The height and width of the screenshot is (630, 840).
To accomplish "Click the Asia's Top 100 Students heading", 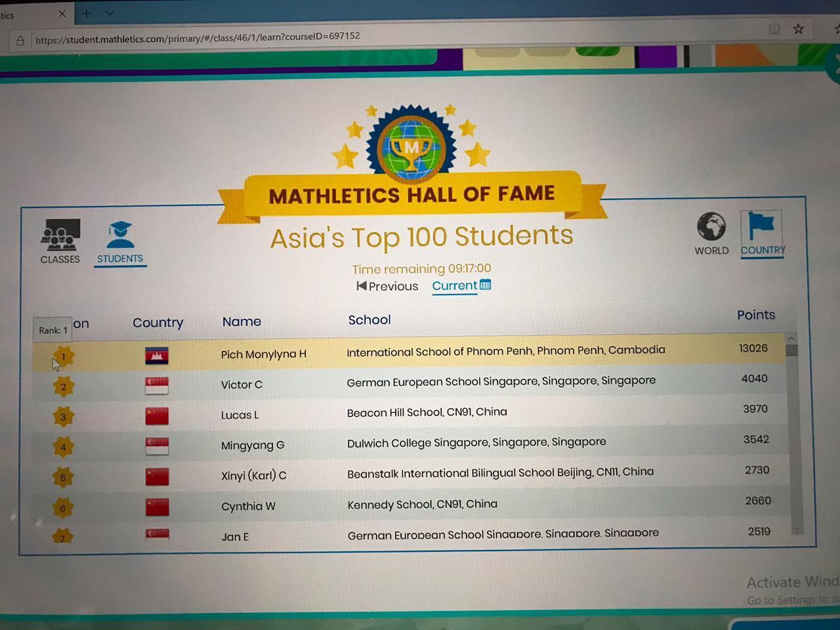I will [x=422, y=237].
